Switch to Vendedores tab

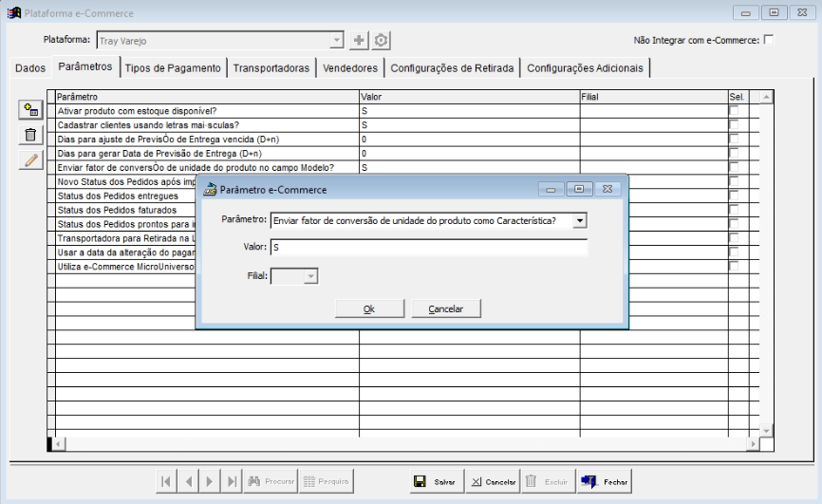tap(350, 68)
